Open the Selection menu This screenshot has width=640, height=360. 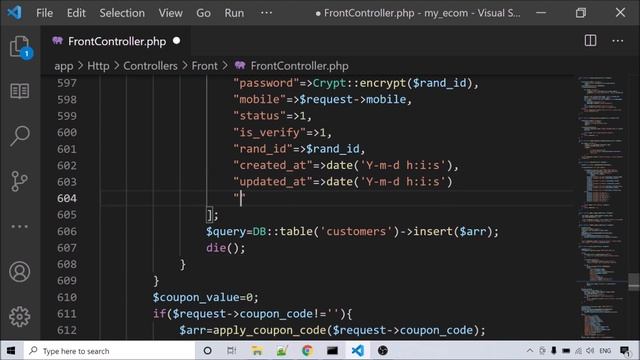pos(122,13)
